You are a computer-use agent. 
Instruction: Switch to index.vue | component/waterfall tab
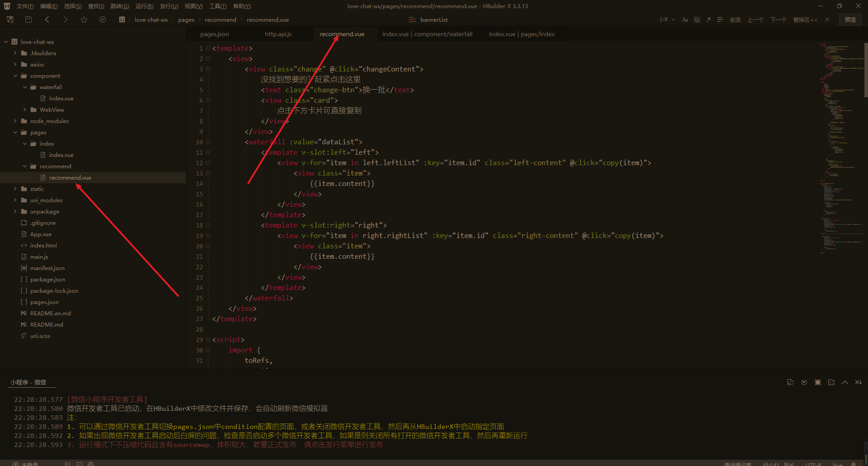427,34
